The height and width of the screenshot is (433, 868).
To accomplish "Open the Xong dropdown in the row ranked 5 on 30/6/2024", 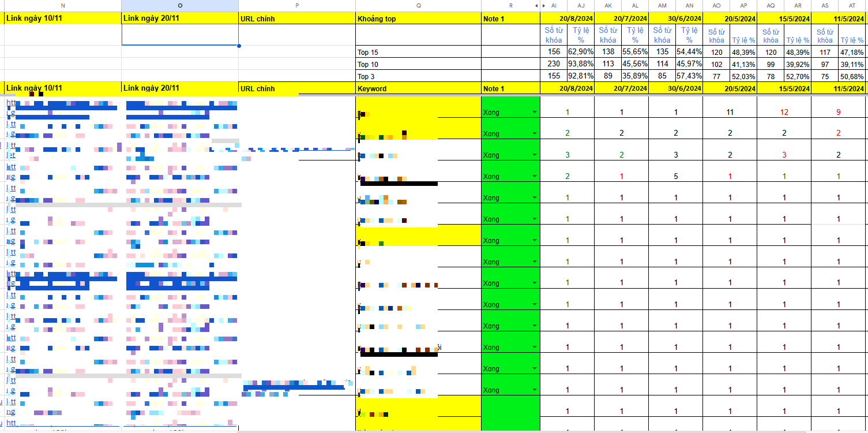I will pyautogui.click(x=534, y=176).
